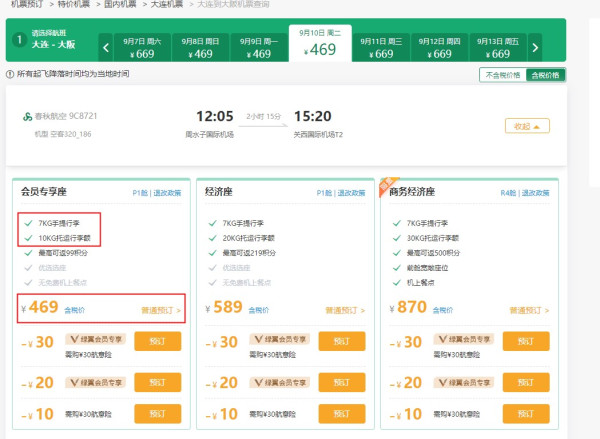This screenshot has height=439, width=600.
Task: Click the previous dates arrow
Action: pyautogui.click(x=106, y=47)
